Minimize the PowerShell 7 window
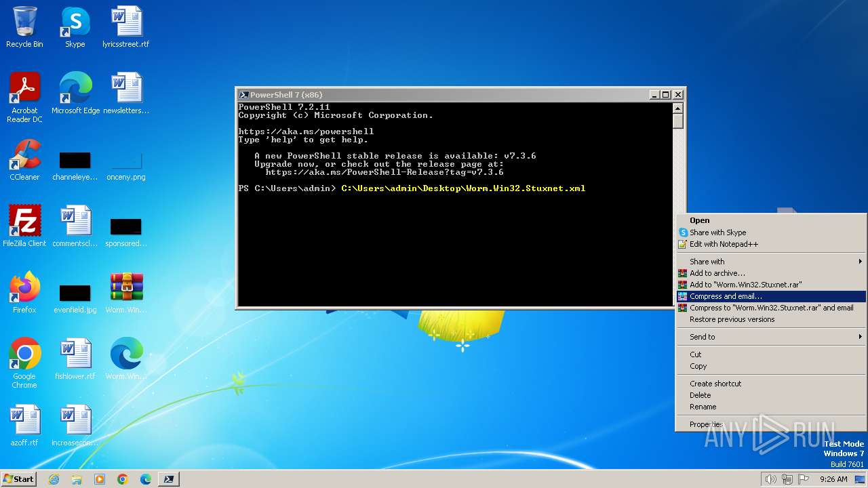The height and width of the screenshot is (488, 868). 654,95
